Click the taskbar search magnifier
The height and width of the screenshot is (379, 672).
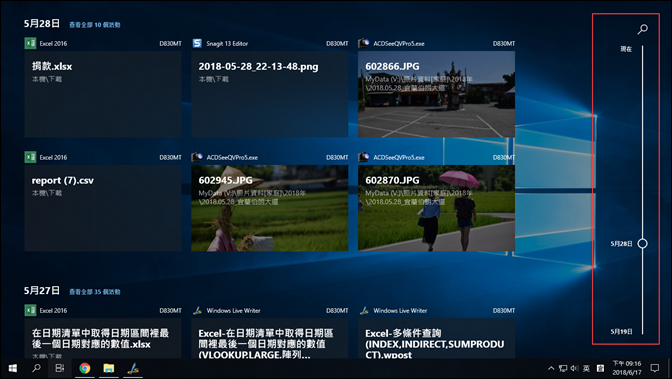(36, 368)
